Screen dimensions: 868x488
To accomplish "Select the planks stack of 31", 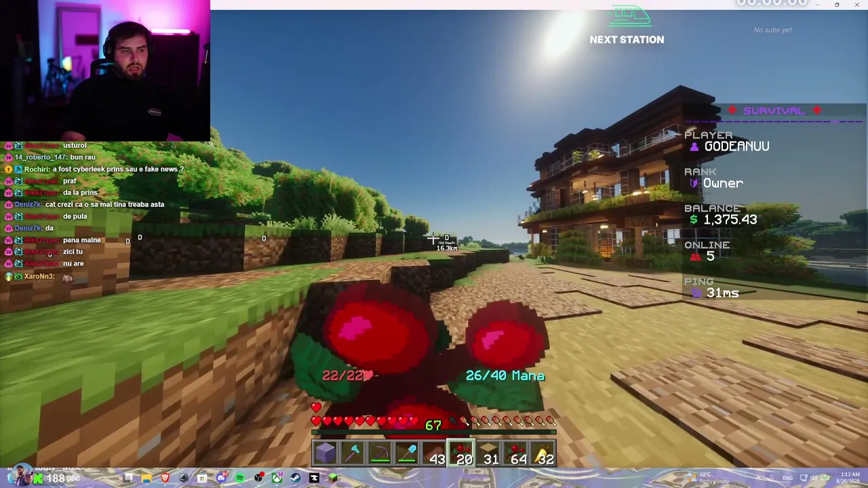I will tap(488, 453).
